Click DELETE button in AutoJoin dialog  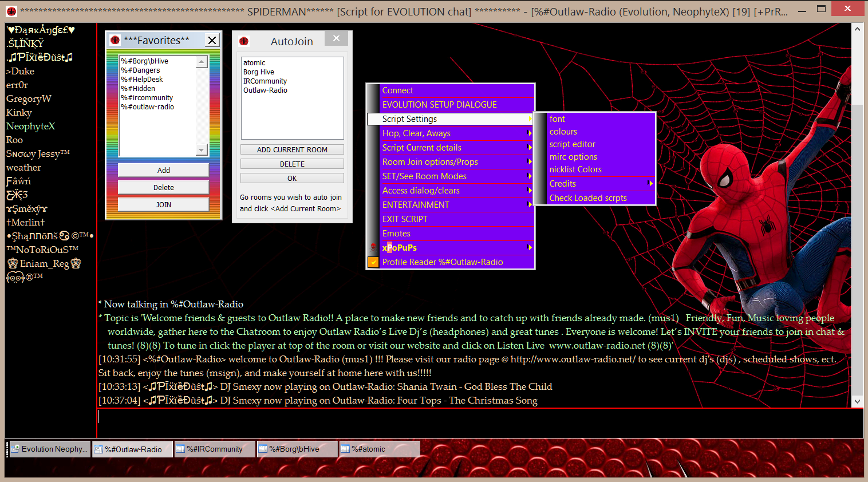point(292,164)
